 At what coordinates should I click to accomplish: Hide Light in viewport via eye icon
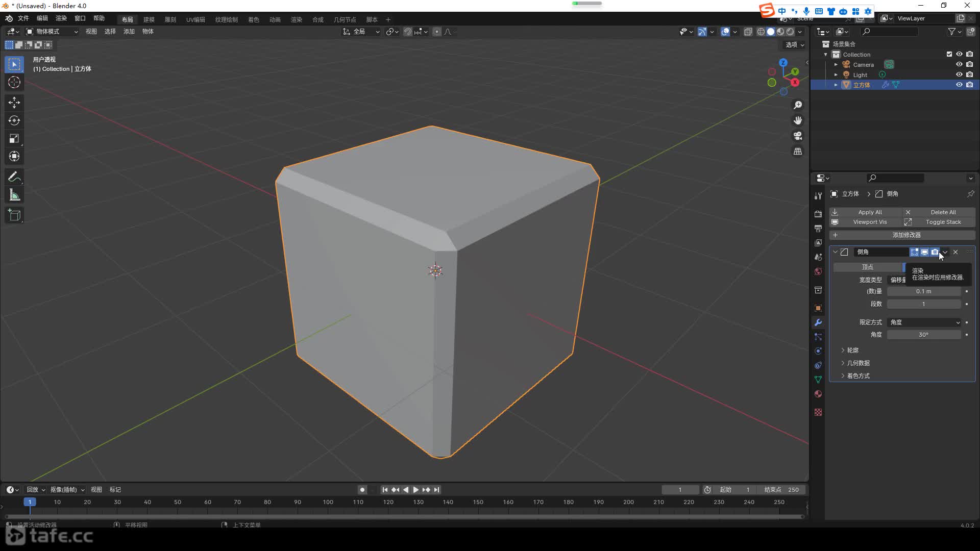[959, 74]
